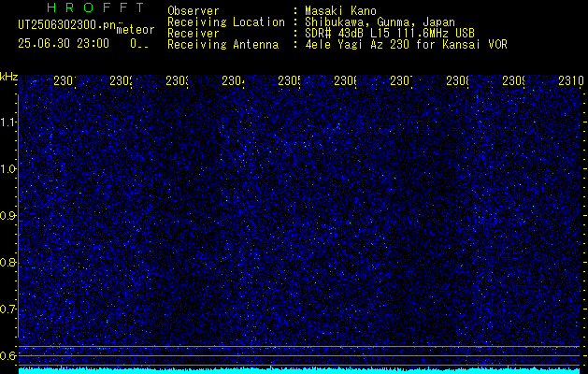This screenshot has width=588, height=374.
Task: Click the 0.8 frequency axis label
Action: pyautogui.click(x=7, y=263)
